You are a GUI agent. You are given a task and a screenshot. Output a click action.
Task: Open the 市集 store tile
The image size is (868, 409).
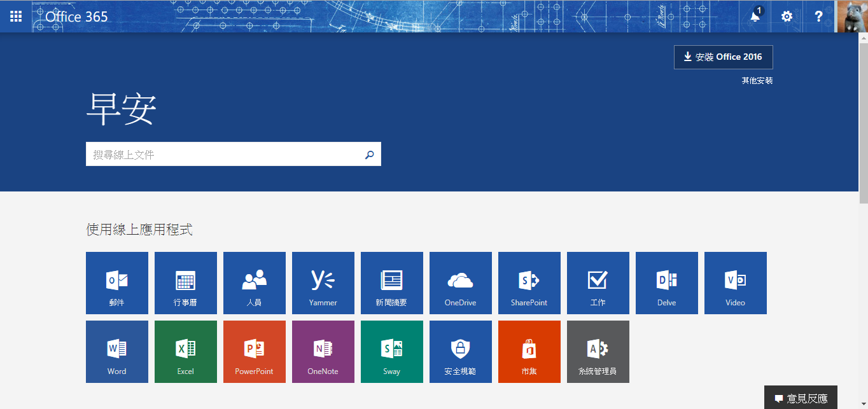point(529,352)
